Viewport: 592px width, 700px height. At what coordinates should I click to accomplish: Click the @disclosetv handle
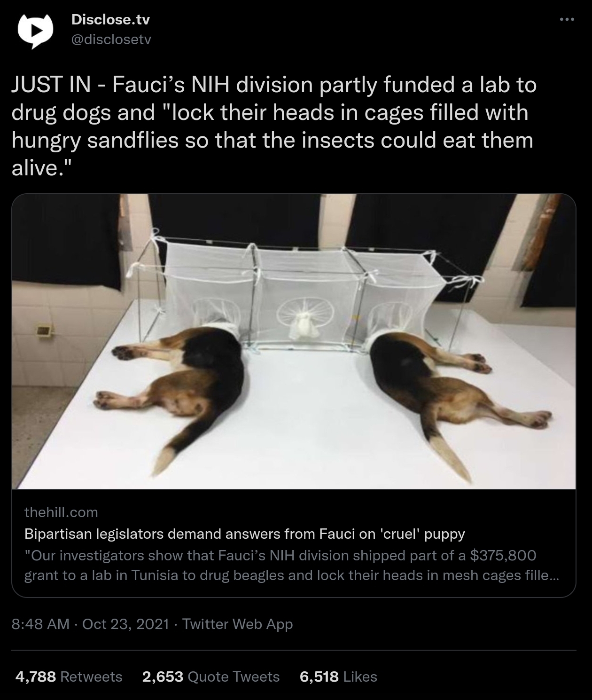[110, 39]
